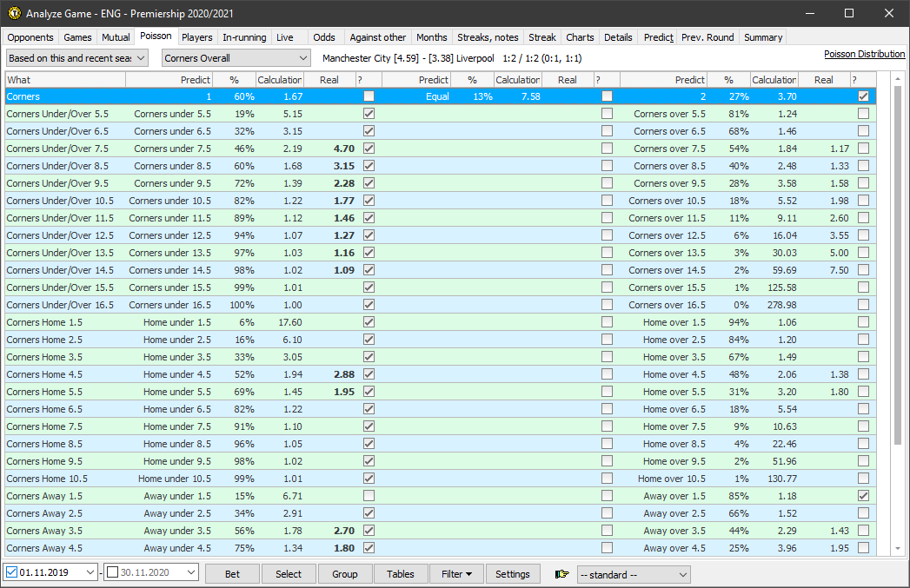The height and width of the screenshot is (588, 910).
Task: Click the vertical scrollbar of the table
Action: 898,261
